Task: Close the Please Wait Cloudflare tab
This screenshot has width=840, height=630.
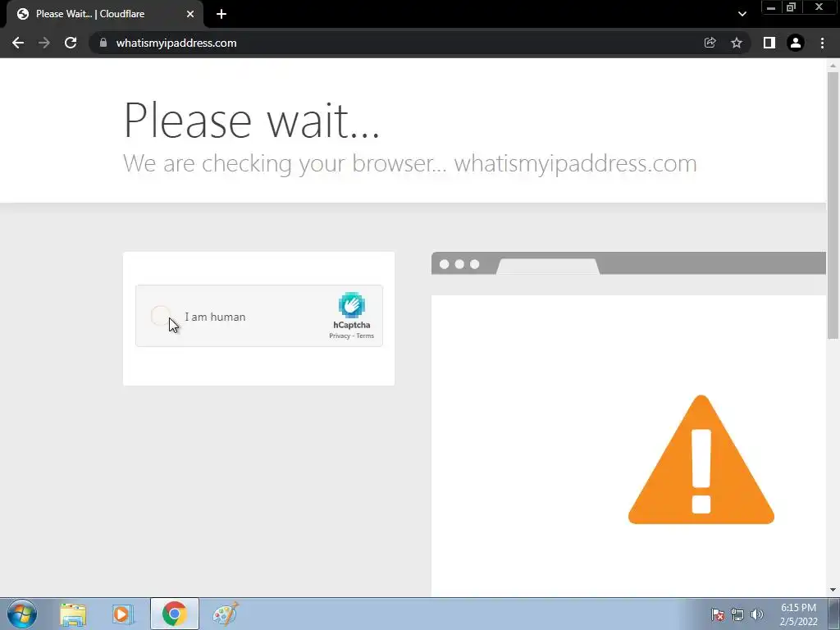Action: [190, 14]
